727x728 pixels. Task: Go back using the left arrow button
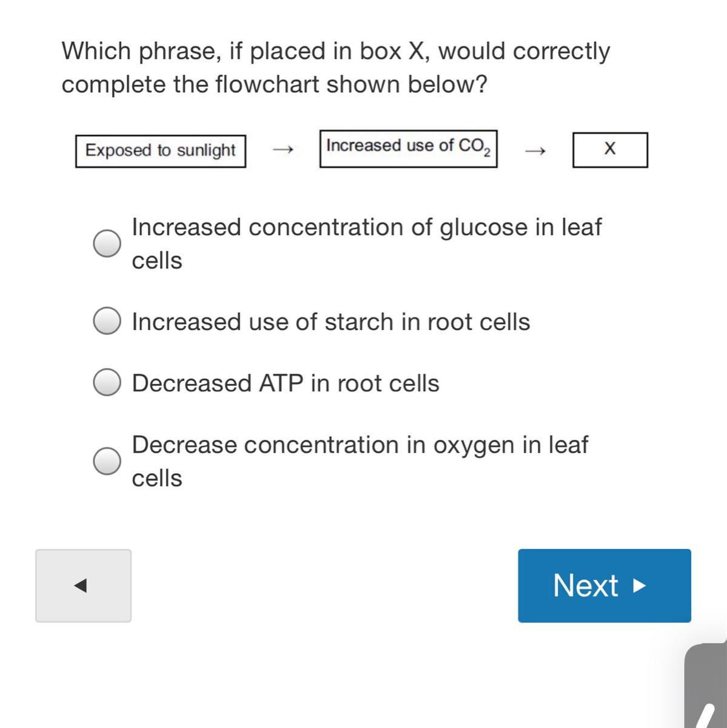pos(83,585)
